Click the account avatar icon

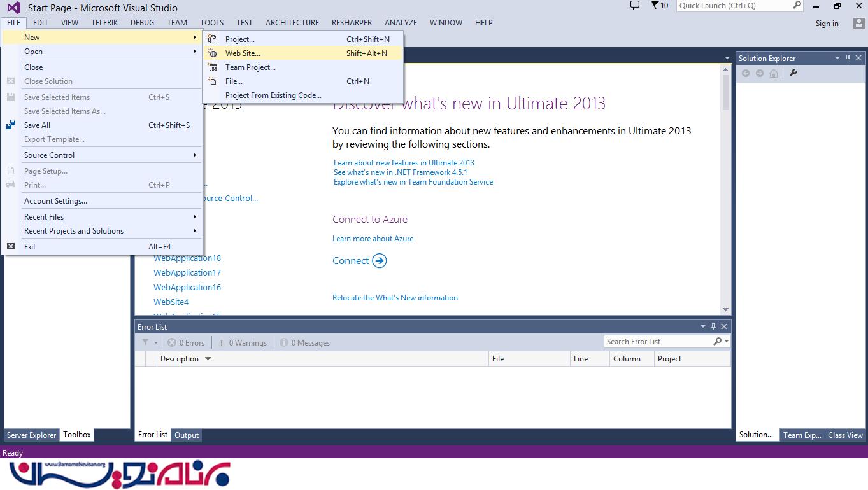(858, 23)
